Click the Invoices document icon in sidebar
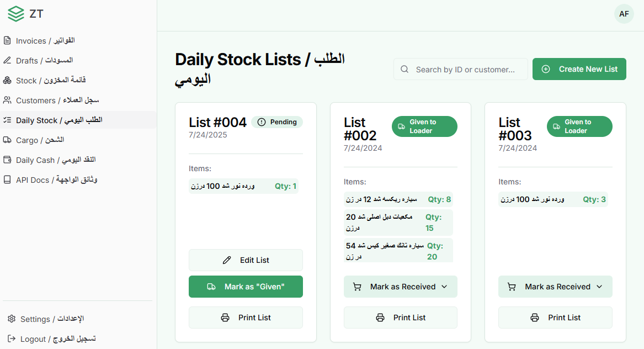 coord(7,40)
